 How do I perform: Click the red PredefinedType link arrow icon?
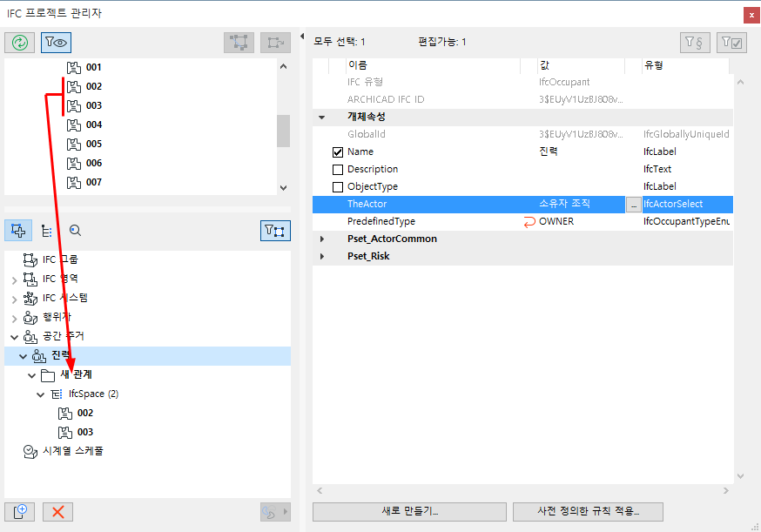point(529,222)
